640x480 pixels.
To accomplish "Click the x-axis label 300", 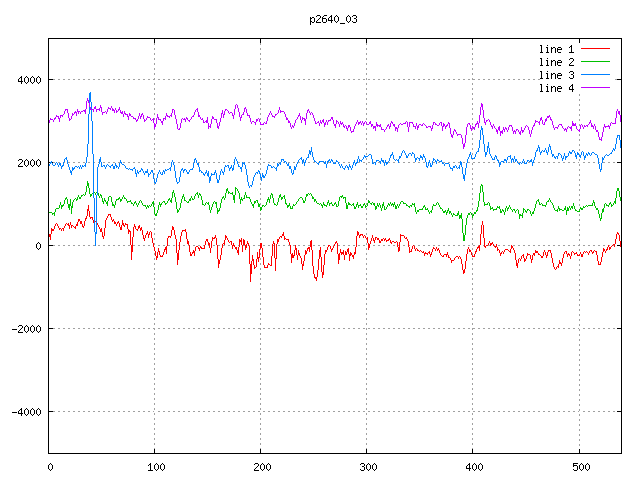I will pyautogui.click(x=367, y=466).
